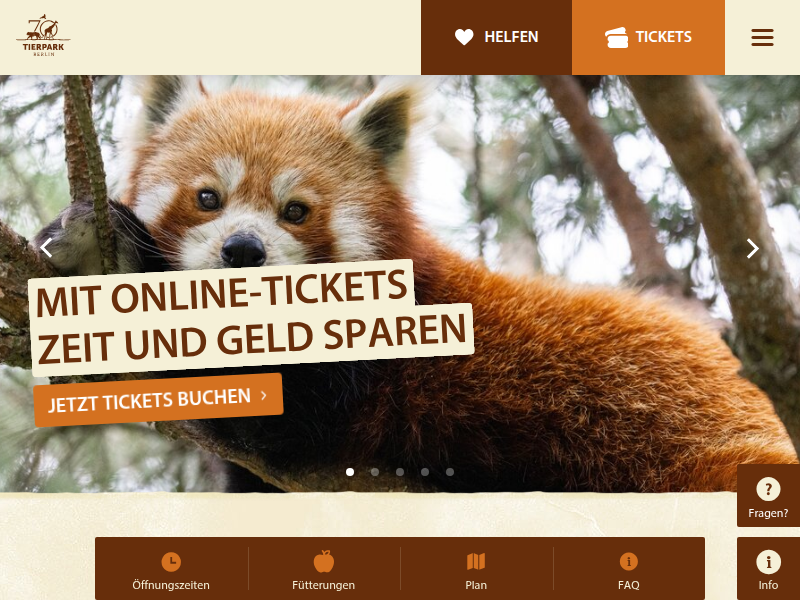Select the third carousel dot
The height and width of the screenshot is (600, 800).
(x=400, y=472)
